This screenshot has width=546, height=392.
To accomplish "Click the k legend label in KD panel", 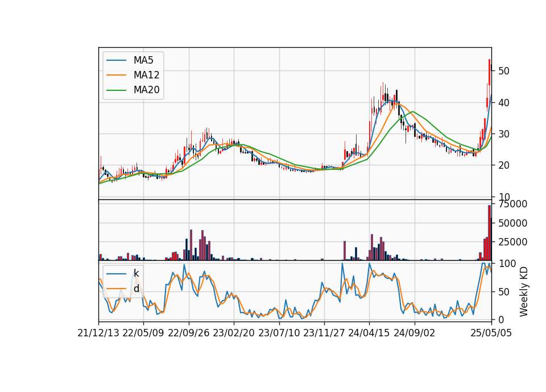I will pyautogui.click(x=136, y=273).
